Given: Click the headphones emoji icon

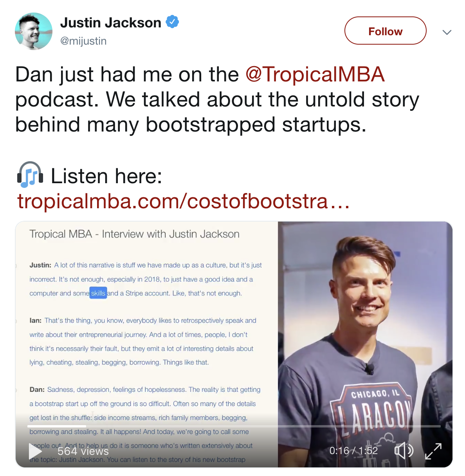Looking at the screenshot, I should point(30,175).
